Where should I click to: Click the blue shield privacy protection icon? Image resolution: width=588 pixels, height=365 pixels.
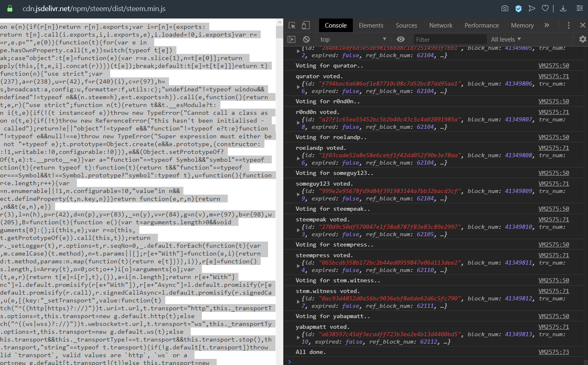tap(519, 8)
